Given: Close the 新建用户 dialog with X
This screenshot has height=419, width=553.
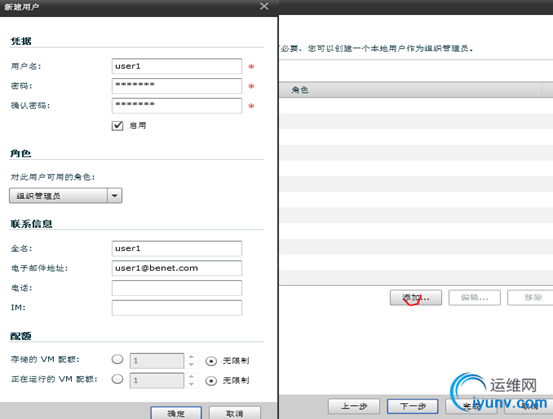Looking at the screenshot, I should click(x=264, y=6).
